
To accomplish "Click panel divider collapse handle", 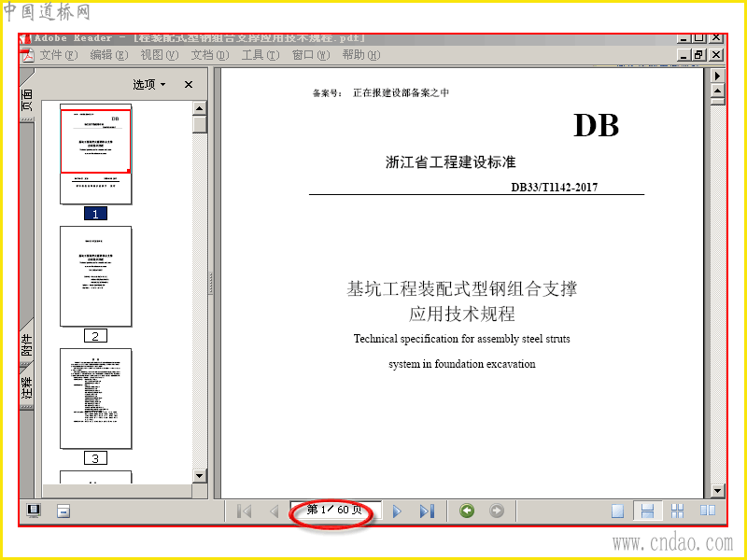I will 210,284.
